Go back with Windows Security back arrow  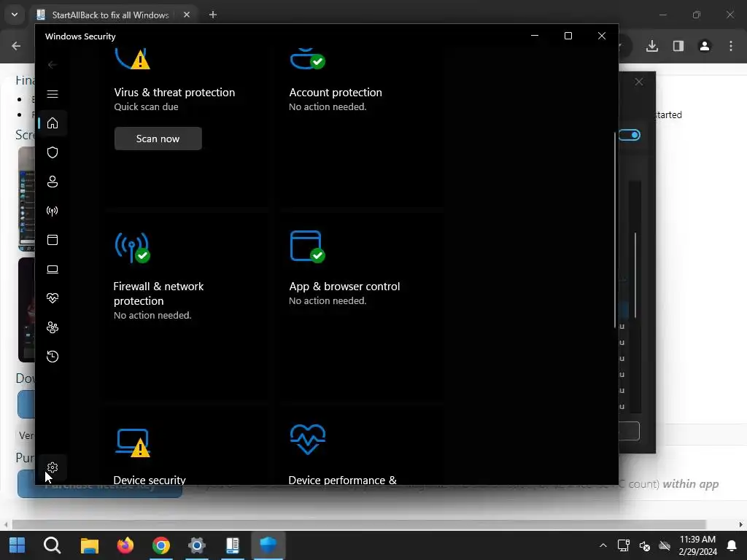(x=53, y=65)
